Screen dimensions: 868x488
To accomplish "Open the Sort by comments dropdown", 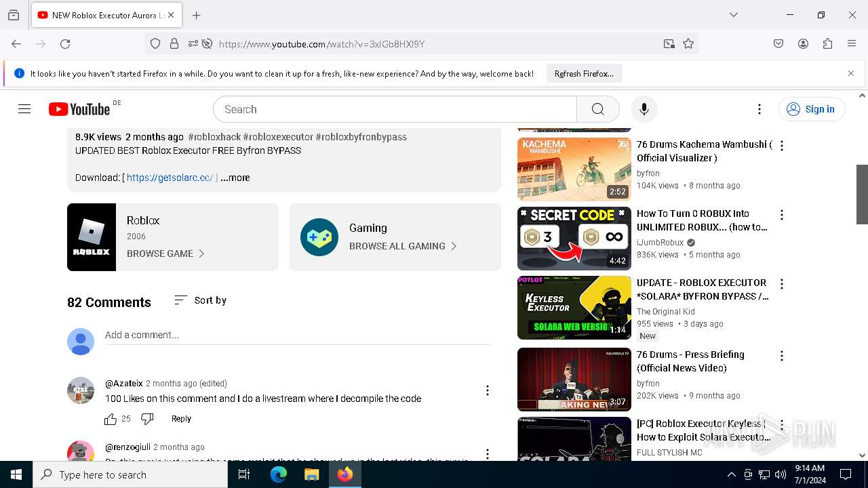I will [200, 300].
